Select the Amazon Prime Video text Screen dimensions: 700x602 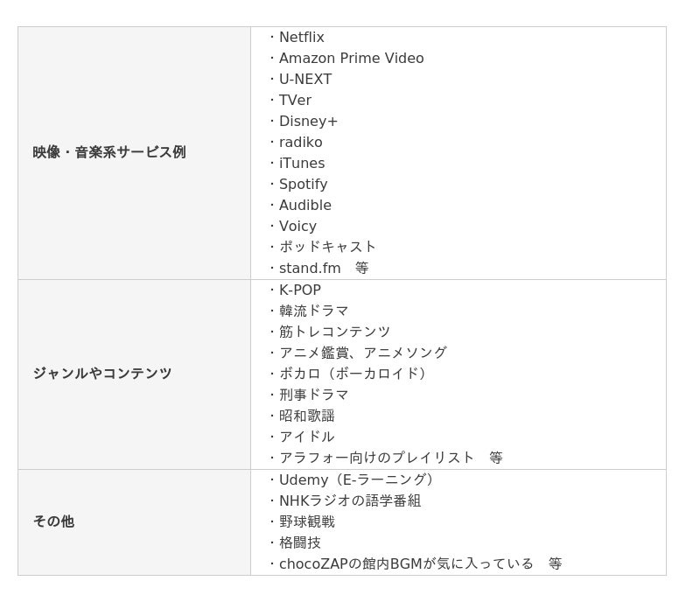click(x=351, y=59)
